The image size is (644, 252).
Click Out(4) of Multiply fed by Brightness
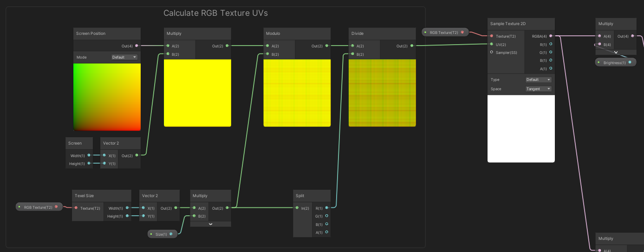pos(632,36)
